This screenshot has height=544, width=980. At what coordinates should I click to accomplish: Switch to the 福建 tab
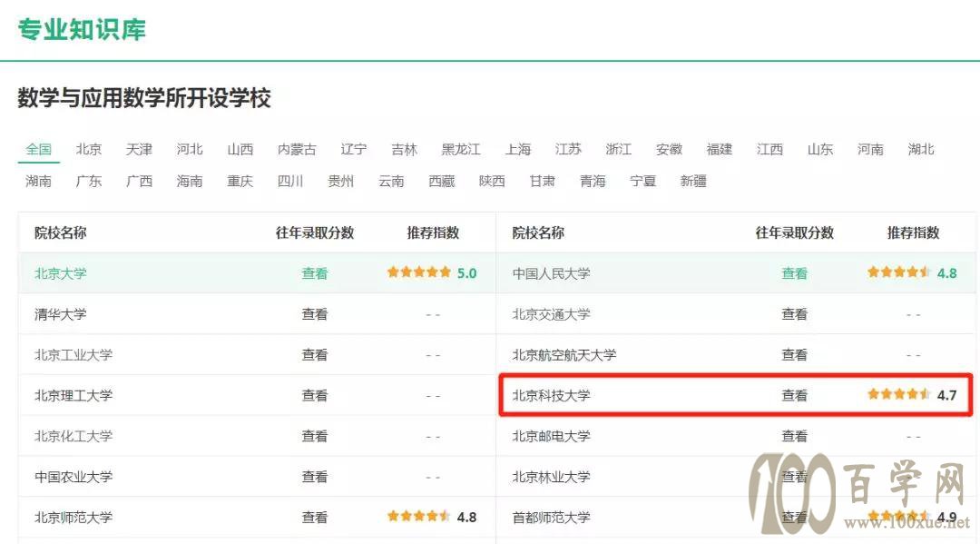coord(720,150)
